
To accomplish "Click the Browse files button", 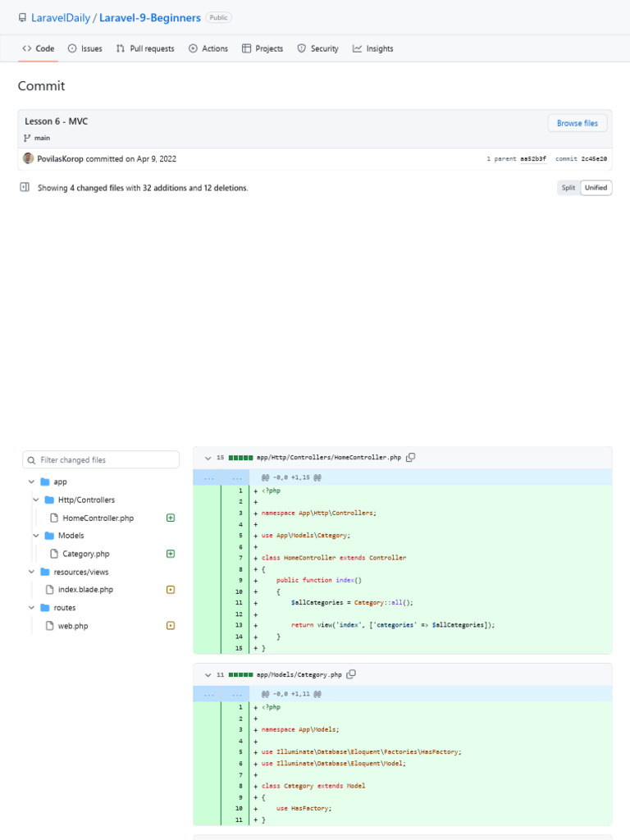I will click(x=577, y=123).
